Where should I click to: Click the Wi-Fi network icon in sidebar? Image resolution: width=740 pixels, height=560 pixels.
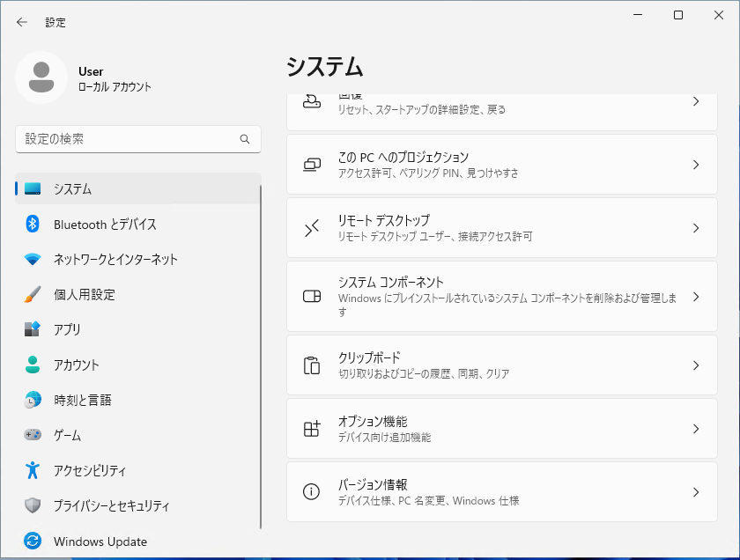click(x=33, y=259)
